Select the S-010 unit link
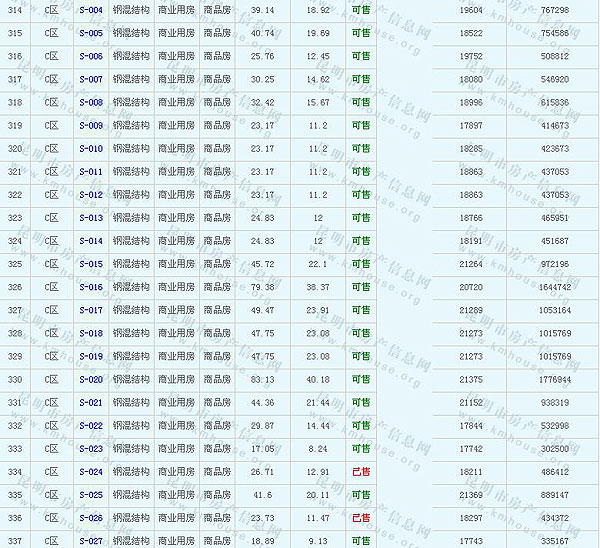The height and width of the screenshot is (548, 600). pos(90,148)
